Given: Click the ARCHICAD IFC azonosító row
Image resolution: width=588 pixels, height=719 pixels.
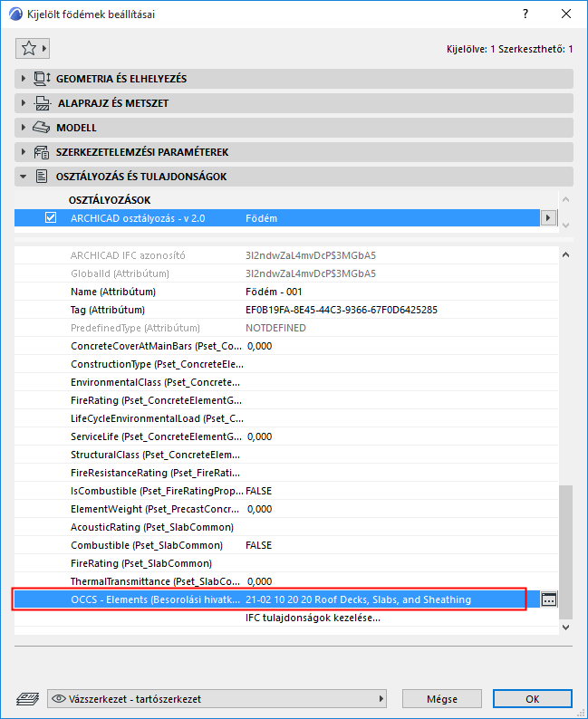Looking at the screenshot, I should click(286, 255).
